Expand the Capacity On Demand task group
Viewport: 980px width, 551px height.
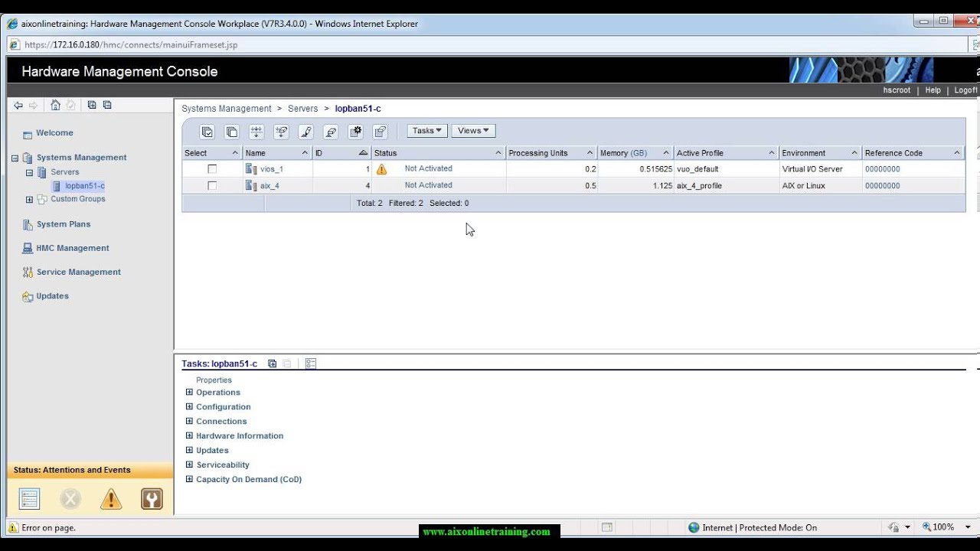coord(189,479)
